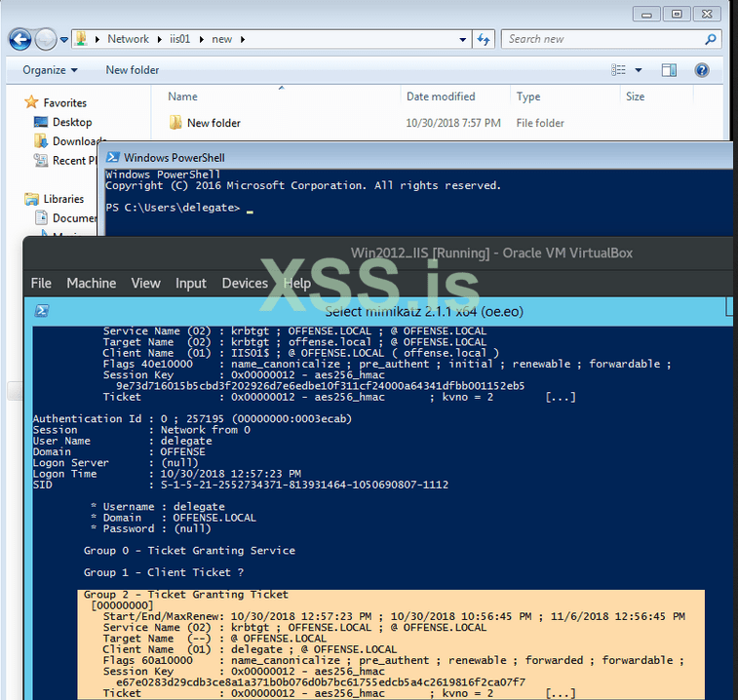Open the address bar history dropdown
Screen dimensions: 738x700
pos(463,40)
